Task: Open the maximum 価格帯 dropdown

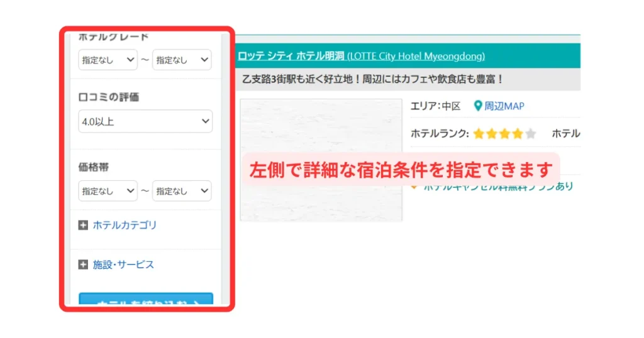Action: coord(182,191)
